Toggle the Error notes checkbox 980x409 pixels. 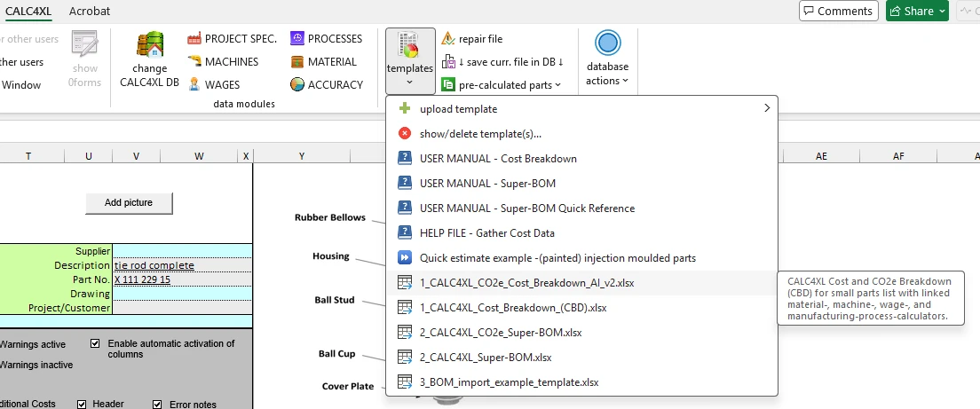pyautogui.click(x=158, y=405)
